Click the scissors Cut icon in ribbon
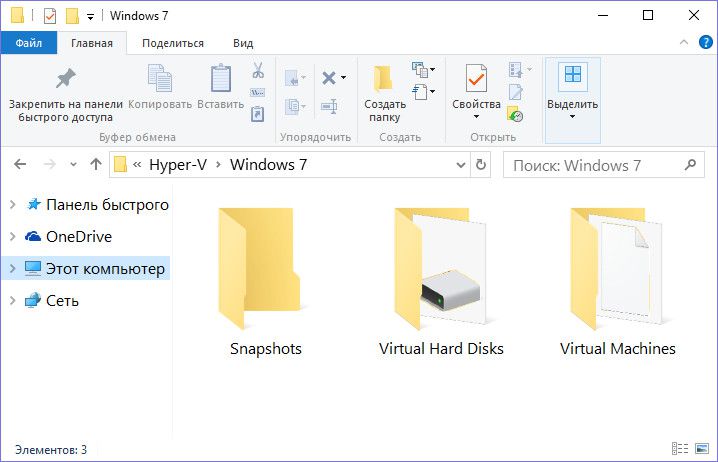 pos(257,71)
